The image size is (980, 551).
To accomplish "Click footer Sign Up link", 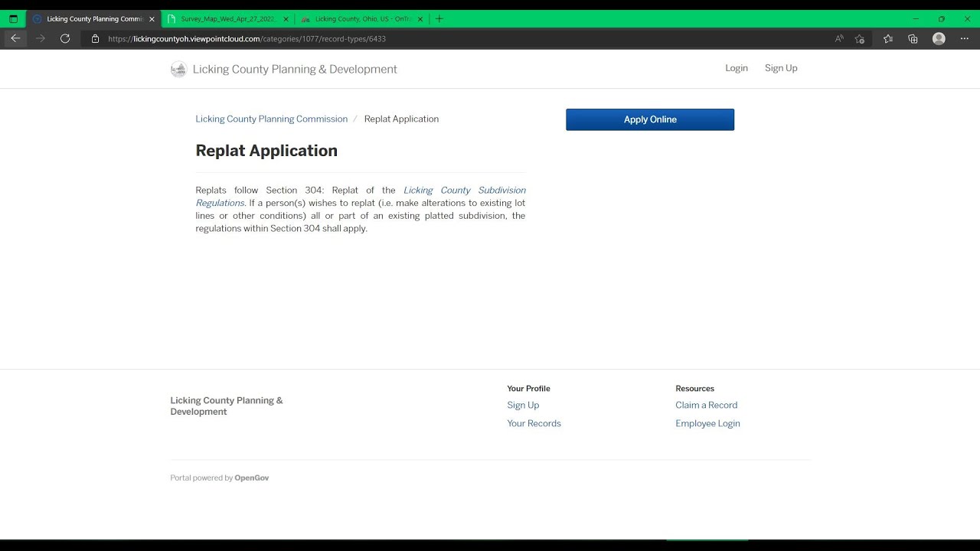I will pos(523,405).
